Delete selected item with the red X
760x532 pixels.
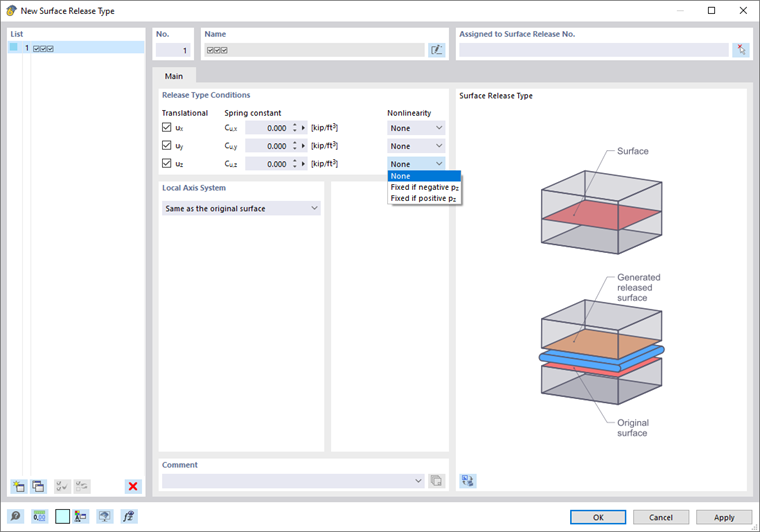(133, 486)
